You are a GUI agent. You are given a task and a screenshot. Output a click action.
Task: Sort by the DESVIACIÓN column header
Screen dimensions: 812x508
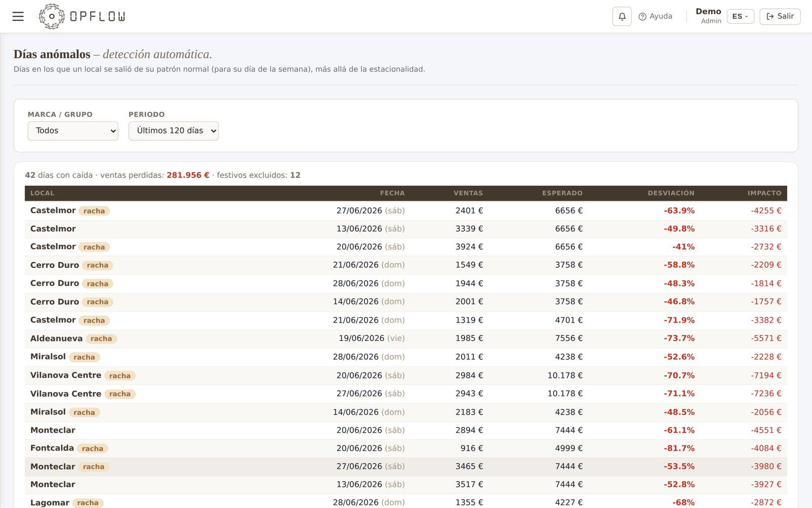pos(671,193)
